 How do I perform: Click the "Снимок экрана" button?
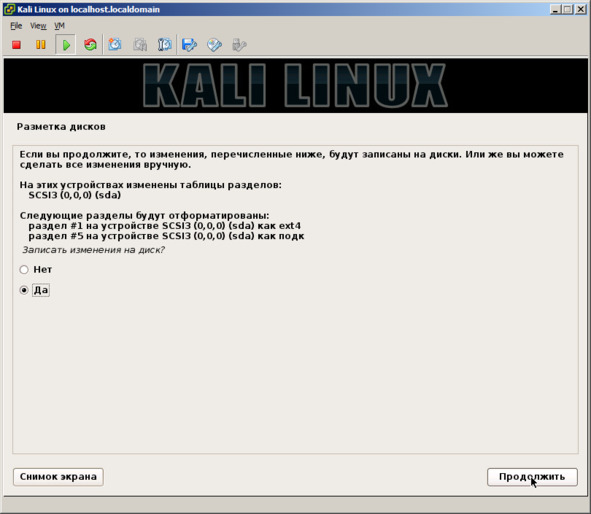pyautogui.click(x=58, y=477)
